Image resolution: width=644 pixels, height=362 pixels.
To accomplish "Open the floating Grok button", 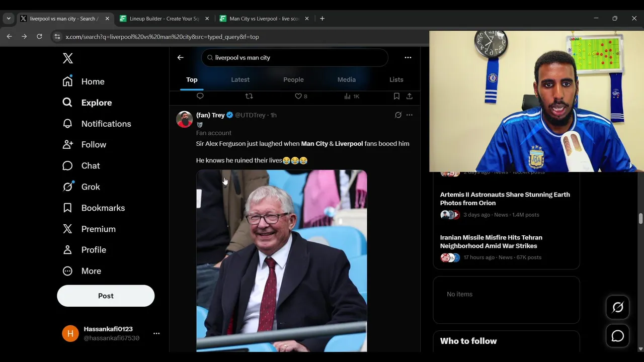I will point(618,307).
